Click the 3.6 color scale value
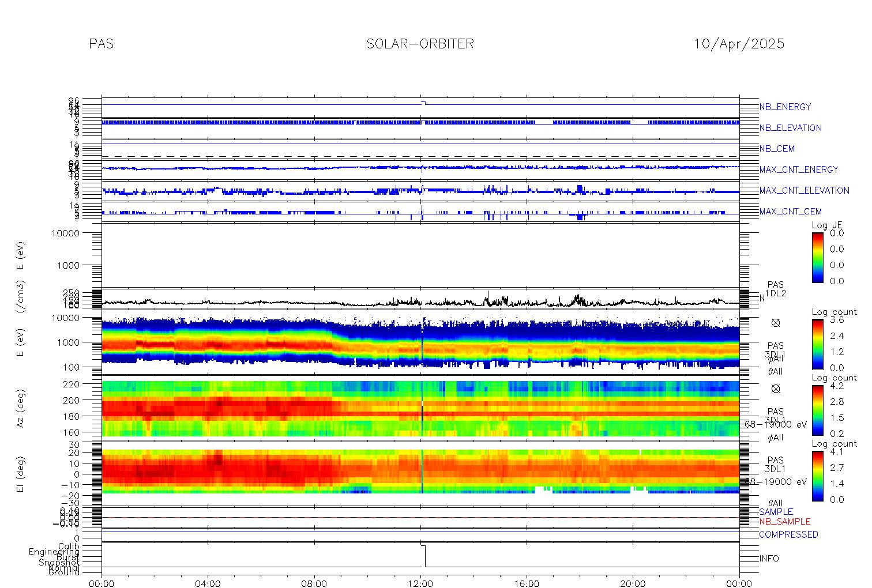Image resolution: width=872 pixels, height=588 pixels. click(x=837, y=319)
